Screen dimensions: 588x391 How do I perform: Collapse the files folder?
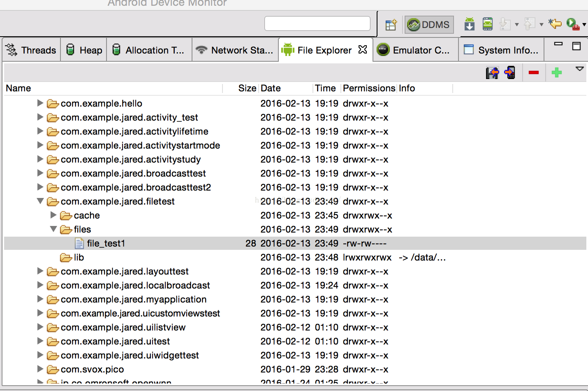click(53, 229)
